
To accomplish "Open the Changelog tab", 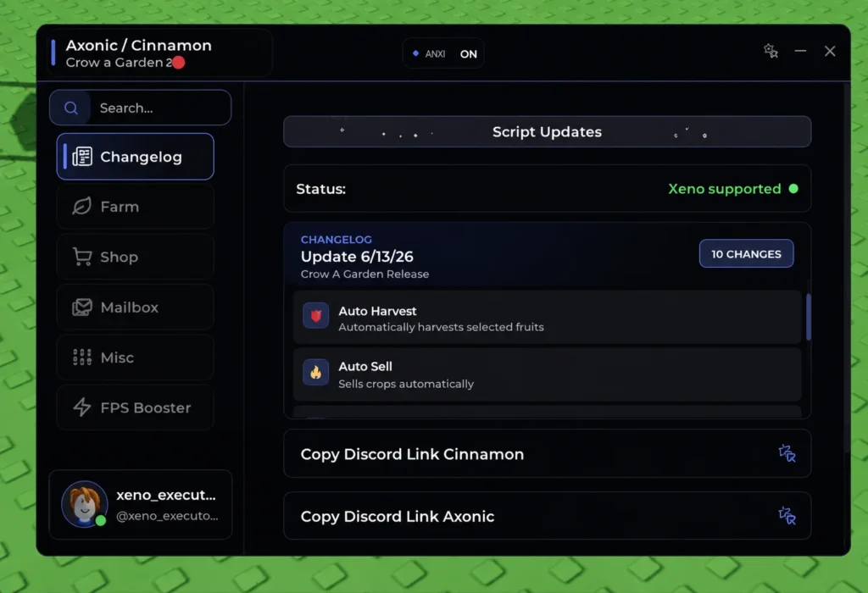I will click(x=135, y=157).
